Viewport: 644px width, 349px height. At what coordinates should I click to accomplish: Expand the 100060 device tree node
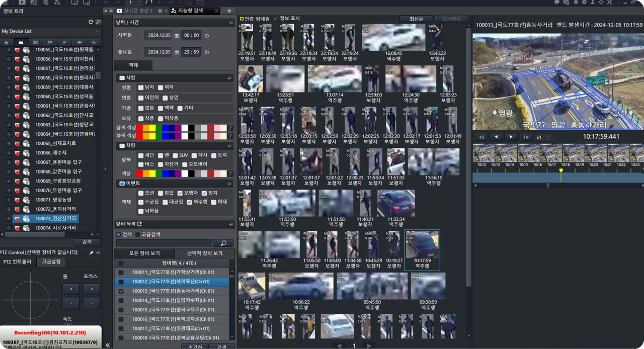[9, 97]
